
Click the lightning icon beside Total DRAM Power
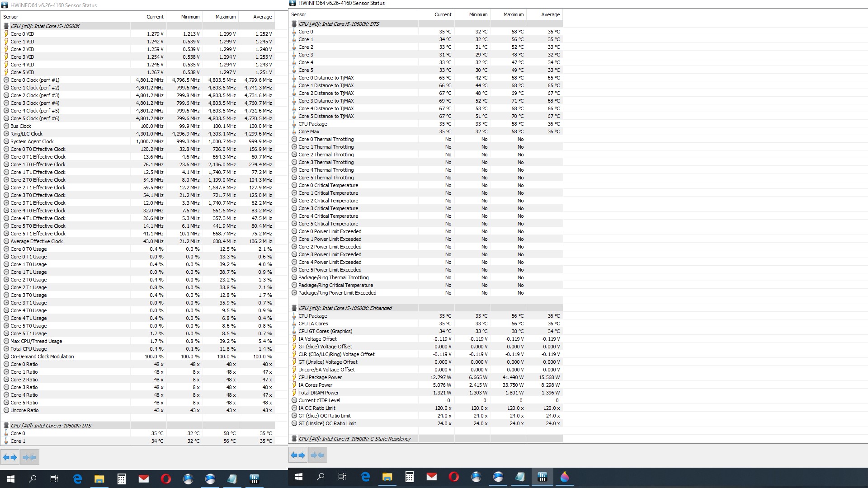294,393
